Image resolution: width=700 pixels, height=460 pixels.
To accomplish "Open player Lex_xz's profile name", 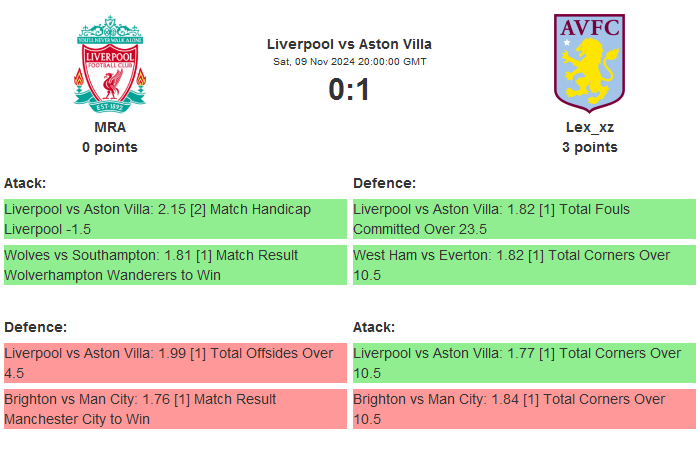I will [x=590, y=127].
